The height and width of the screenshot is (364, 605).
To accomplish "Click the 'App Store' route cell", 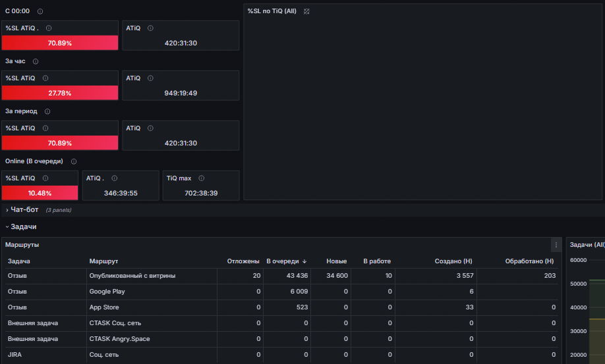I will [104, 307].
